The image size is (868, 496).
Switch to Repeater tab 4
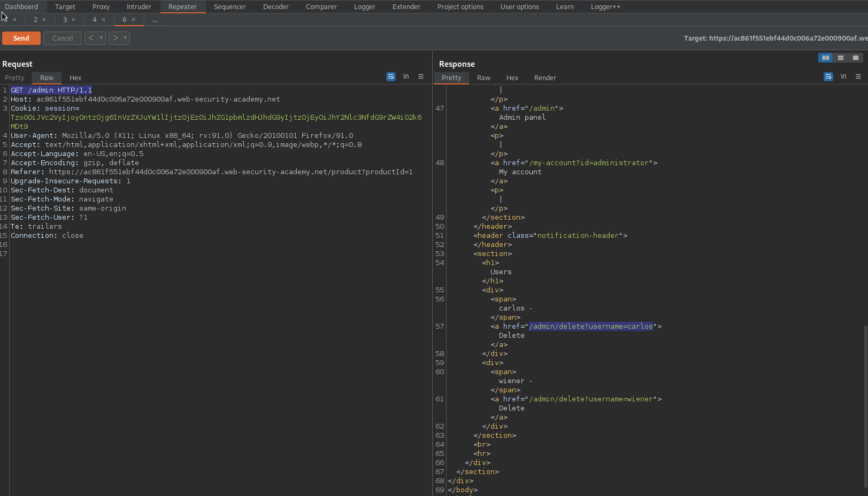(x=95, y=20)
